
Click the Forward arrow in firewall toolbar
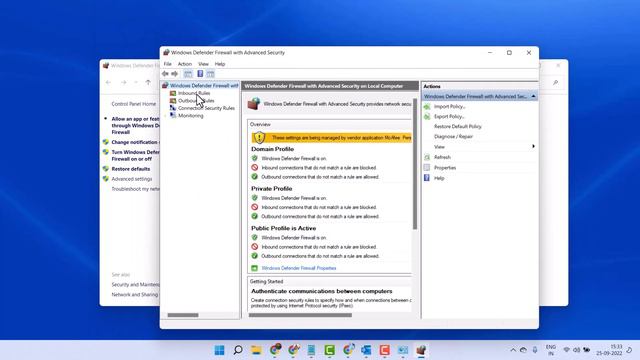[x=174, y=74]
